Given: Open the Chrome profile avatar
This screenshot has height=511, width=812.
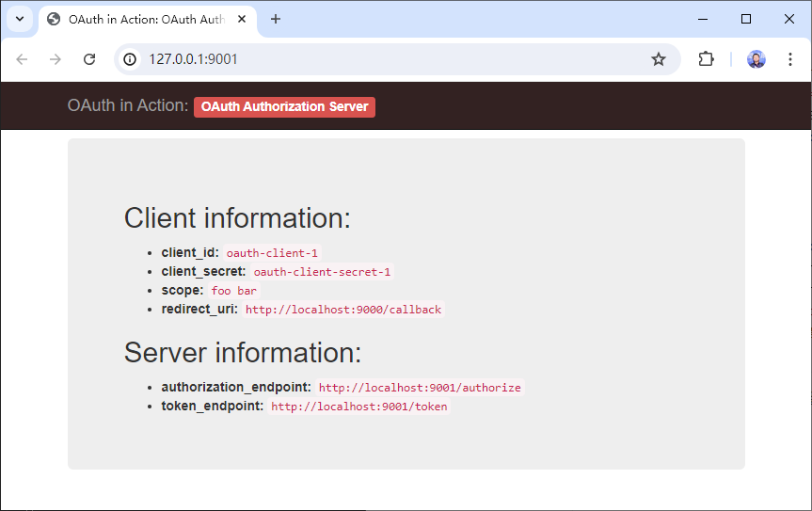Looking at the screenshot, I should pos(756,59).
